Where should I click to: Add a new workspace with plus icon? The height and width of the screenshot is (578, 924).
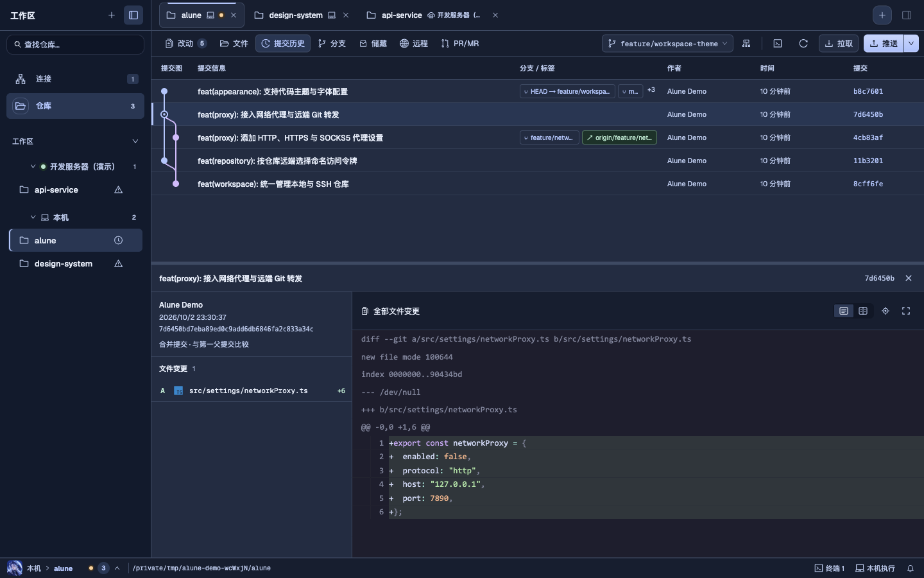point(112,15)
